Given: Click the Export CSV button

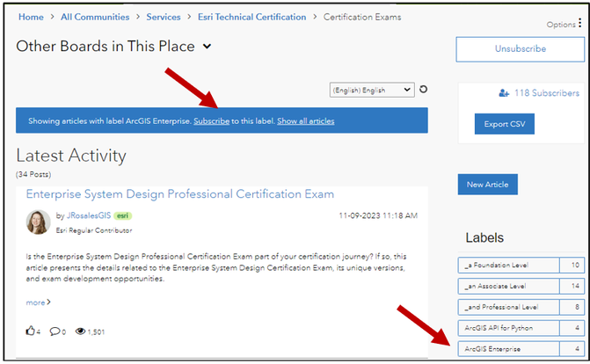Looking at the screenshot, I should coord(504,124).
